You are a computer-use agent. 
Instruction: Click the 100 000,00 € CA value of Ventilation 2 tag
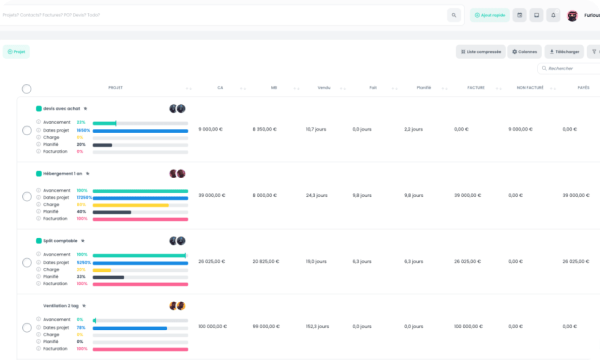click(212, 326)
